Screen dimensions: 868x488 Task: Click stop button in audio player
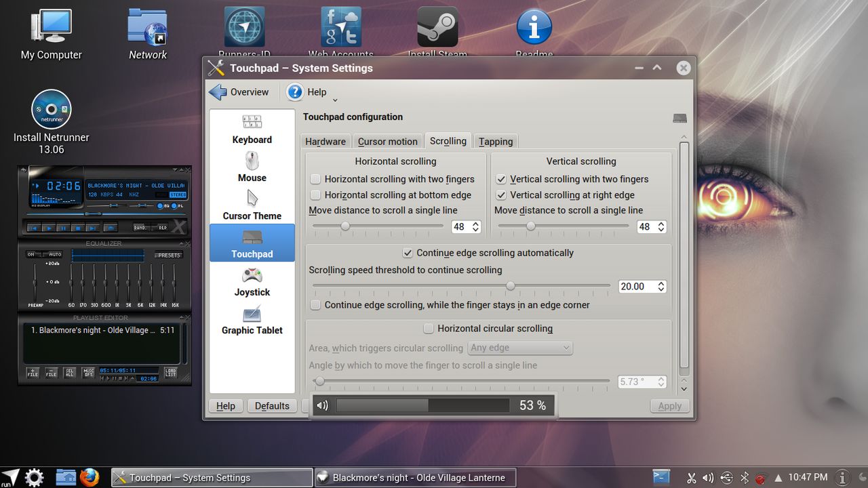click(x=78, y=228)
